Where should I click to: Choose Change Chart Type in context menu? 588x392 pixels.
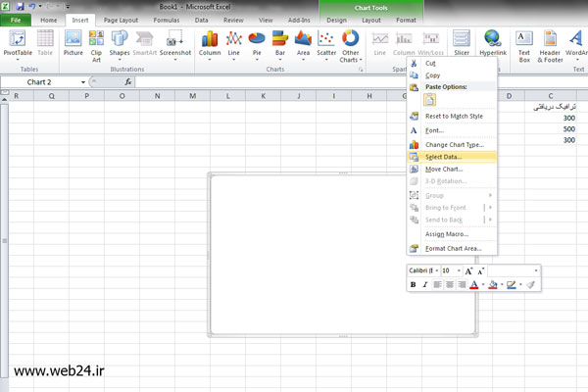(452, 145)
